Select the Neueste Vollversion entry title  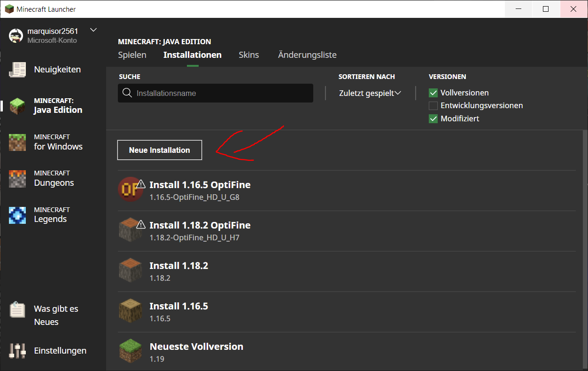tap(196, 347)
